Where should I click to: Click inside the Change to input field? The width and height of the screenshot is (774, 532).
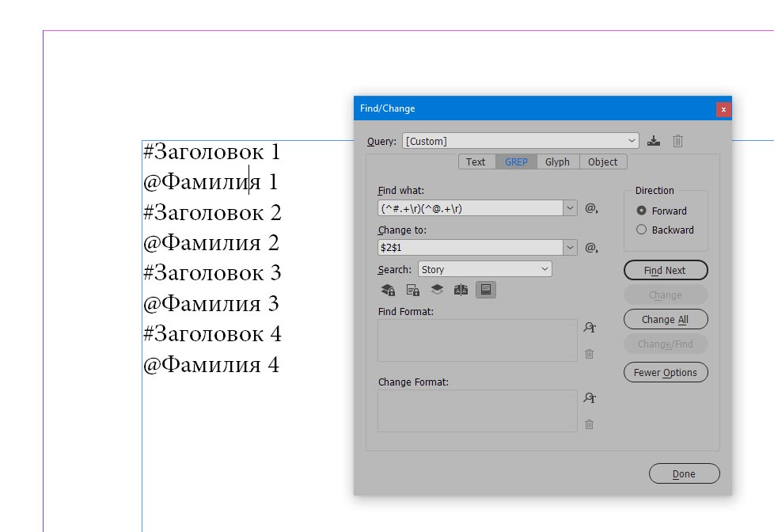coord(470,248)
